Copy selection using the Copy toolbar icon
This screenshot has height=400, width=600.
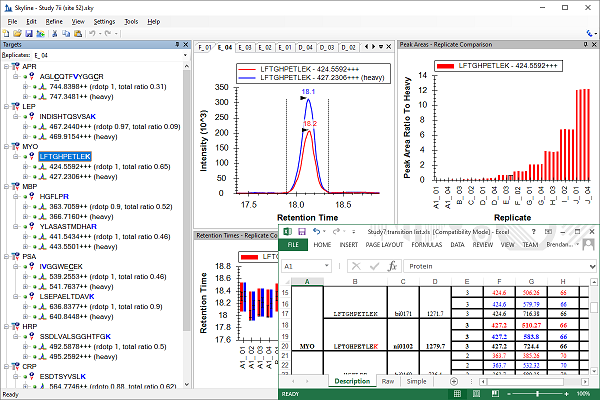(66, 34)
